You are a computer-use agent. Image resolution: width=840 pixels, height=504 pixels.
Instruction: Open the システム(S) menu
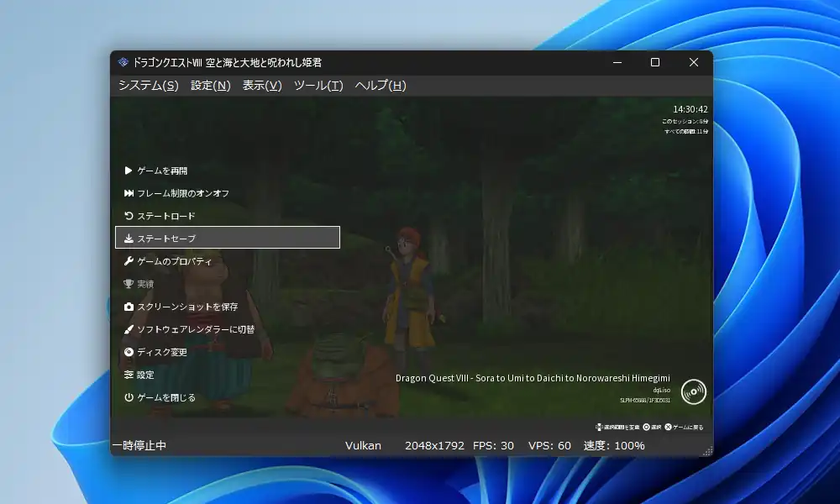click(148, 86)
